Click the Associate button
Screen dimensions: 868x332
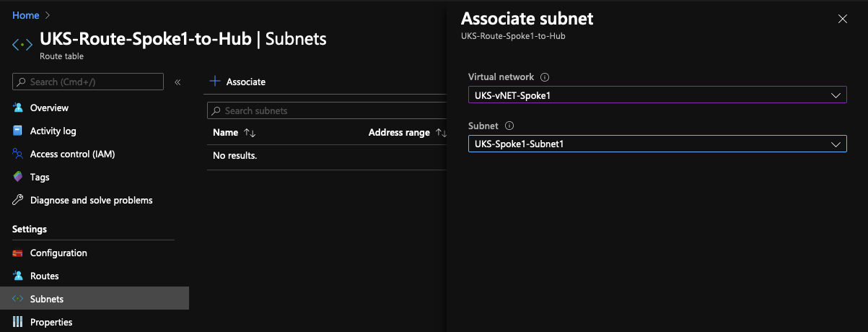coord(237,82)
